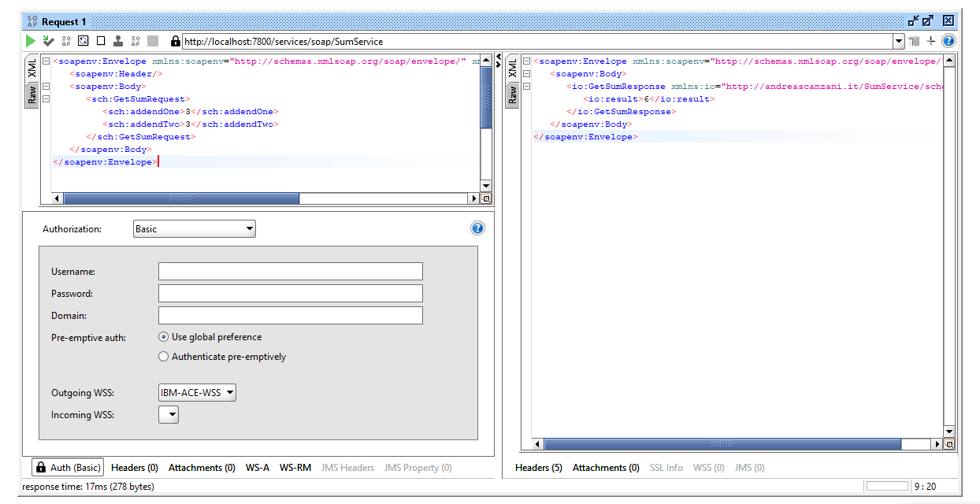Open help via the blue question mark icon
980x504 pixels.
(947, 41)
